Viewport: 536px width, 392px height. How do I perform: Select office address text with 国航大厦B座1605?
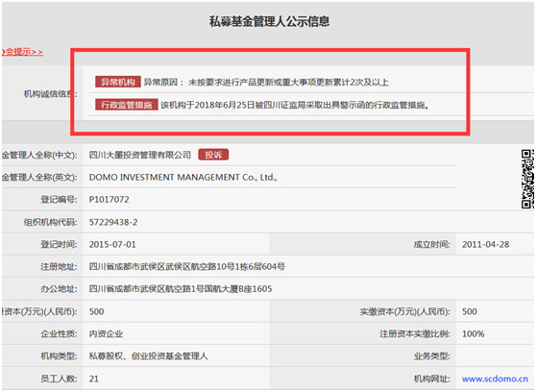coord(181,289)
